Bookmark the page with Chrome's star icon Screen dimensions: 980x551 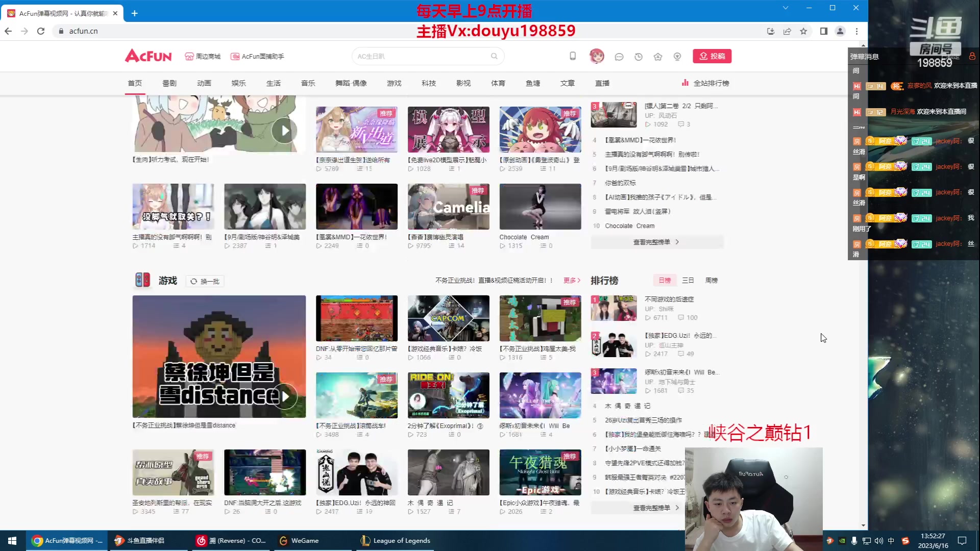(x=804, y=31)
